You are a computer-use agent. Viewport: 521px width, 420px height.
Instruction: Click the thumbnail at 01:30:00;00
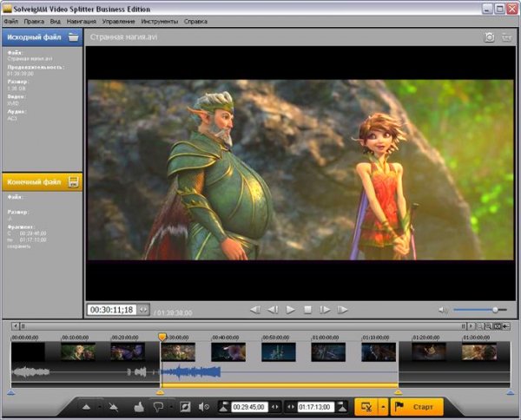tap(479, 352)
